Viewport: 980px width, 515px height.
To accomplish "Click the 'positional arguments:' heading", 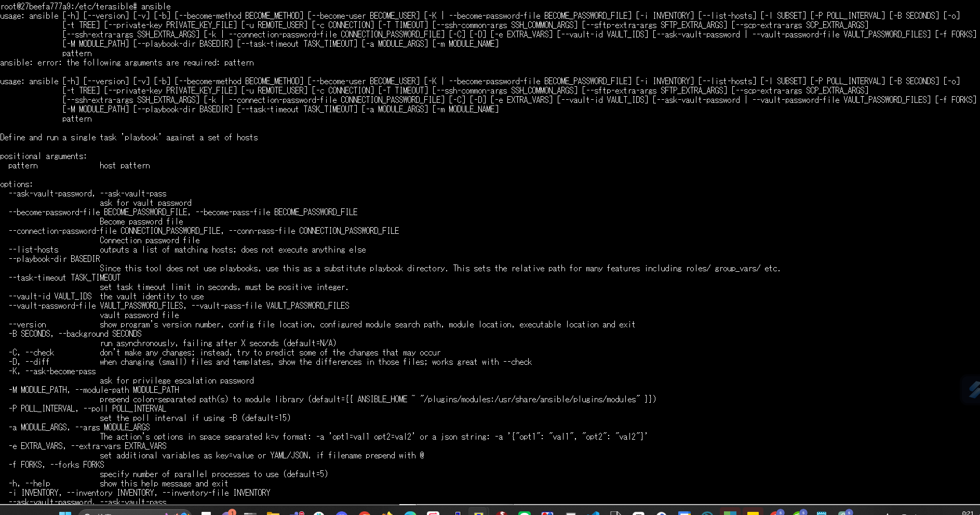I will coord(44,156).
